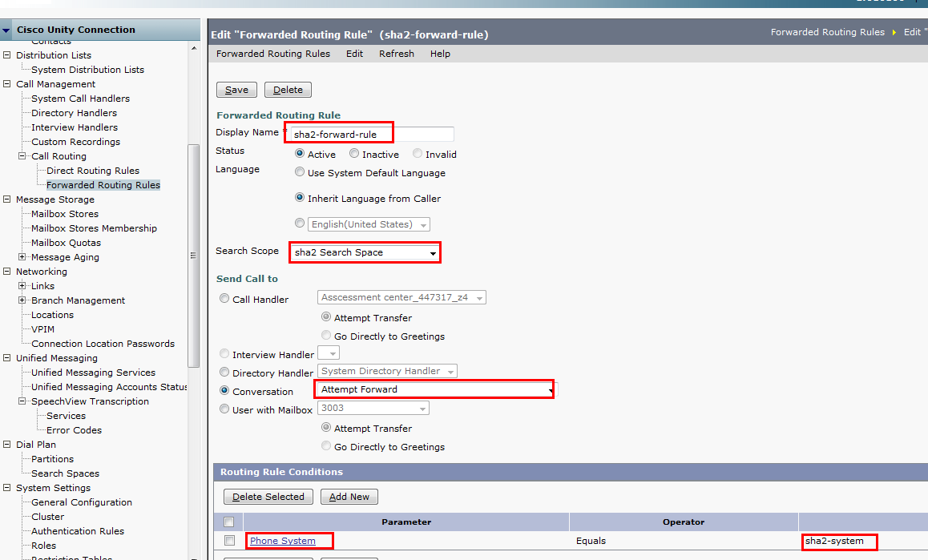Click Delete Selected under Routing Rule Conditions
Viewport: 928px width, 560px height.
point(268,497)
